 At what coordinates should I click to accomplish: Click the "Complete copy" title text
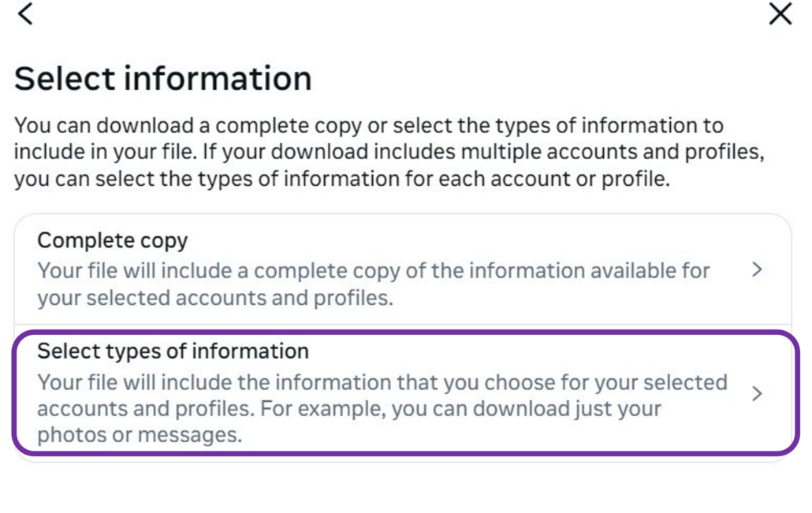click(113, 240)
